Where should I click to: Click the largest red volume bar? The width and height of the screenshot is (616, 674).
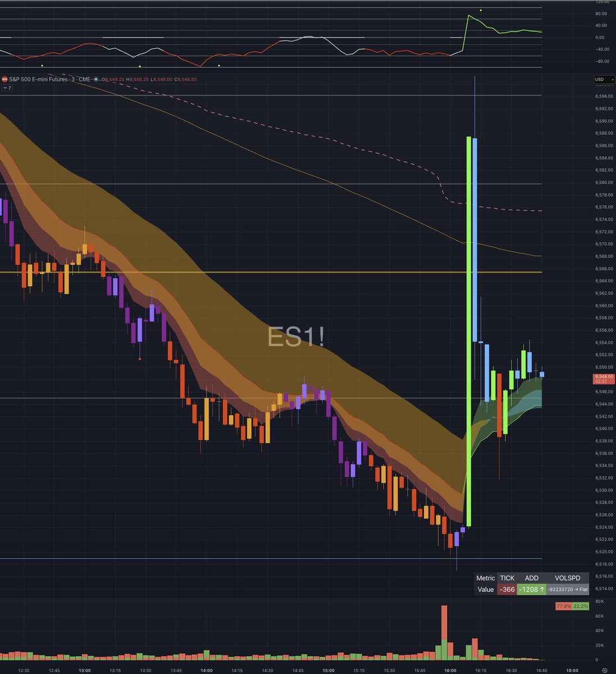(x=444, y=622)
